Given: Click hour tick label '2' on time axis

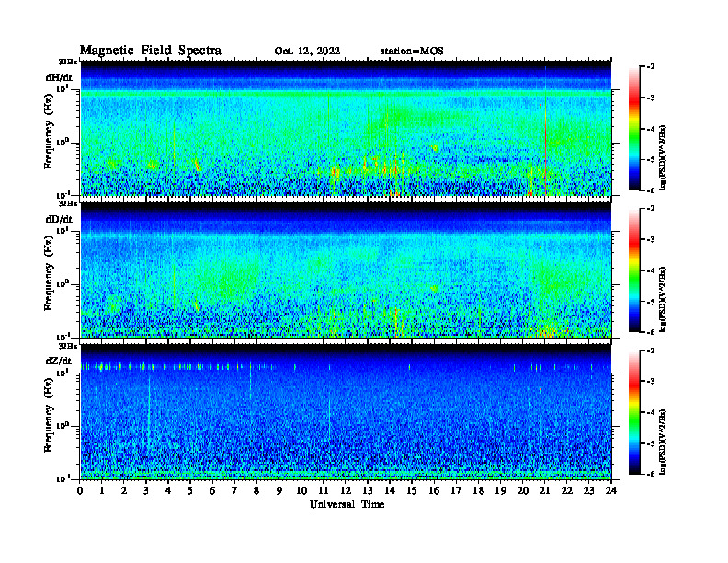Looking at the screenshot, I should (124, 490).
